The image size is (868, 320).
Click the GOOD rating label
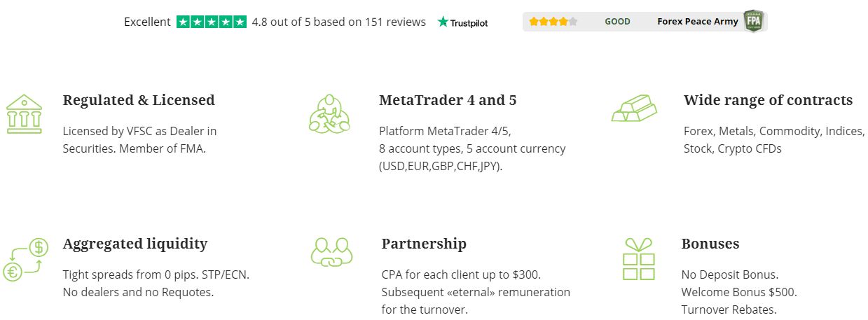618,22
